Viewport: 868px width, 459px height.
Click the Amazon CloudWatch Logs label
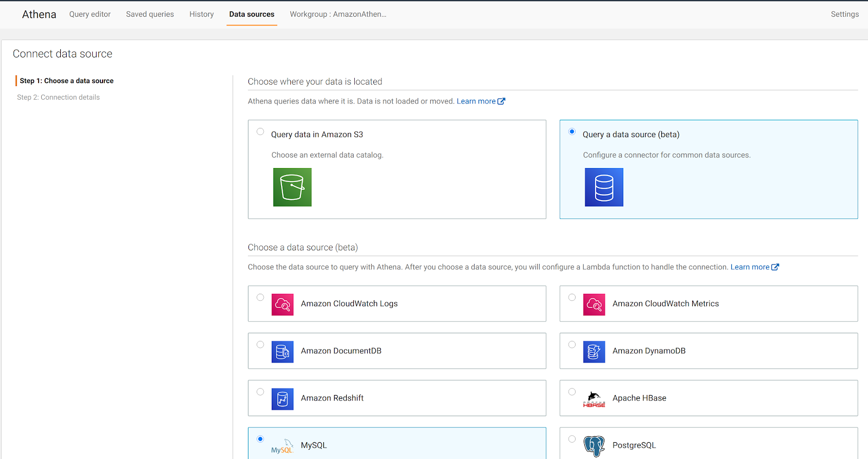(349, 304)
